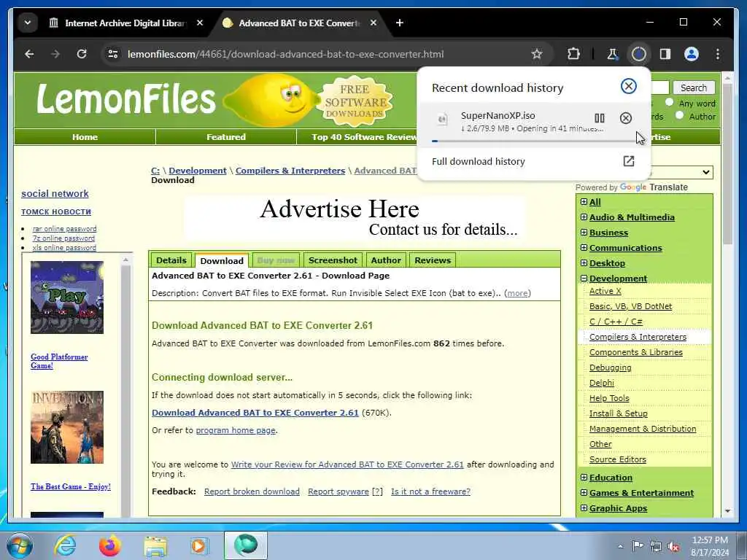Open Windows Media Player on taskbar
The image size is (747, 560).
point(198,545)
